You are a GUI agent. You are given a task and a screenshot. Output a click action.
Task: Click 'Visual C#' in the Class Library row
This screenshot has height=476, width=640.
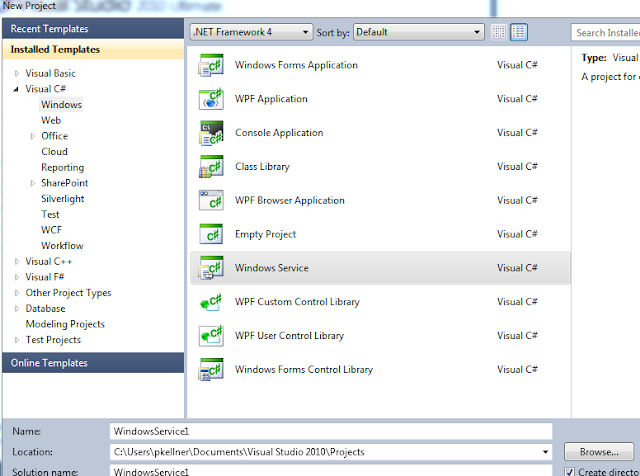coord(517,167)
